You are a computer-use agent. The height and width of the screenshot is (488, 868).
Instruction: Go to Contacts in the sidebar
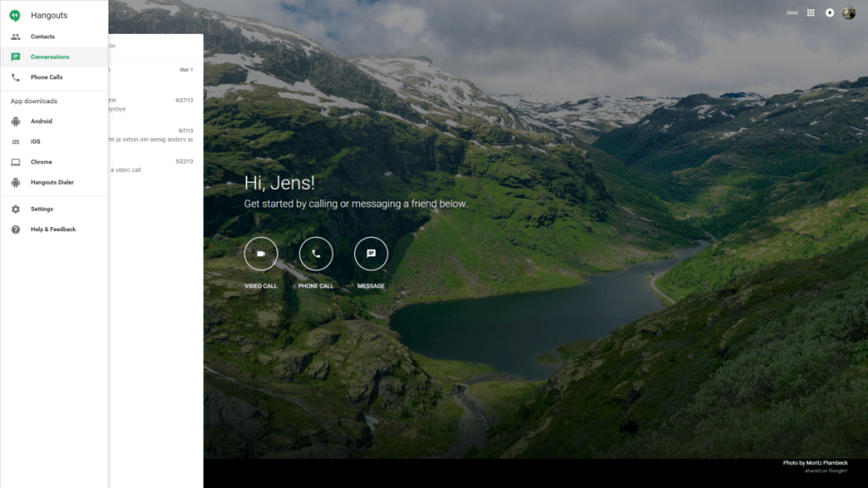pyautogui.click(x=42, y=36)
